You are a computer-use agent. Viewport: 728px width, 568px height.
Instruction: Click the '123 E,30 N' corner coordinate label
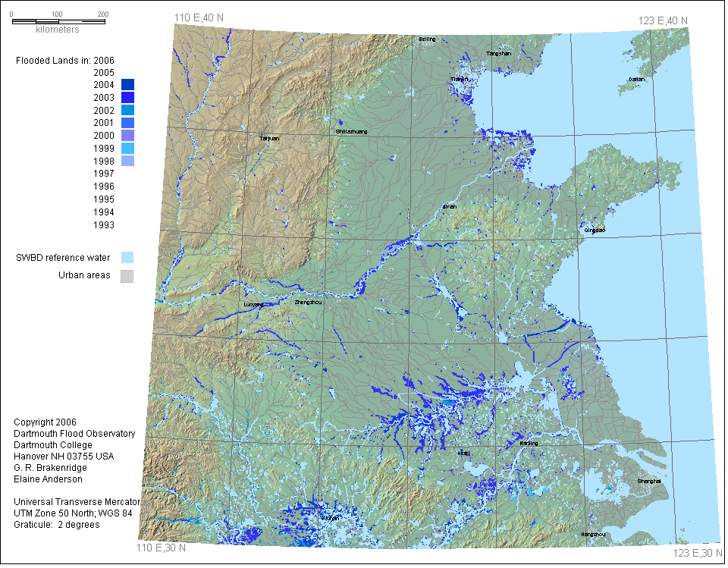pyautogui.click(x=698, y=554)
